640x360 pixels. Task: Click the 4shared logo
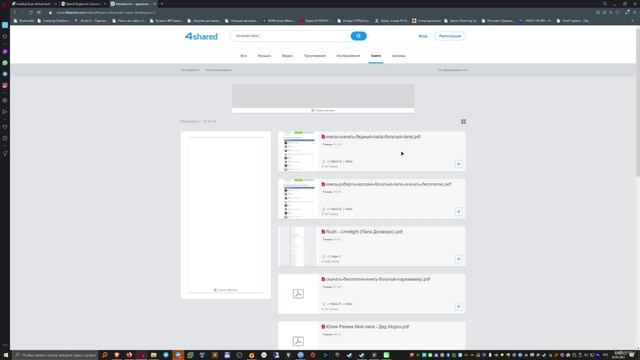(x=201, y=36)
